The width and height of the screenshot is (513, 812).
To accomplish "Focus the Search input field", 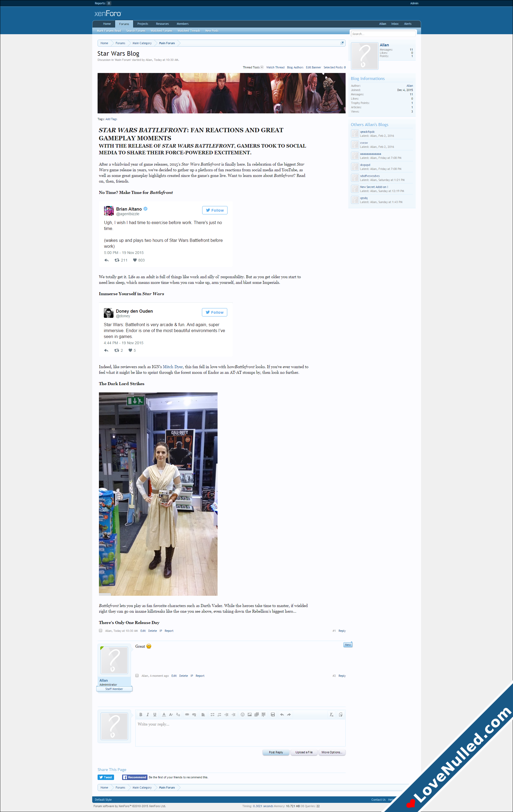I will pyautogui.click(x=383, y=34).
